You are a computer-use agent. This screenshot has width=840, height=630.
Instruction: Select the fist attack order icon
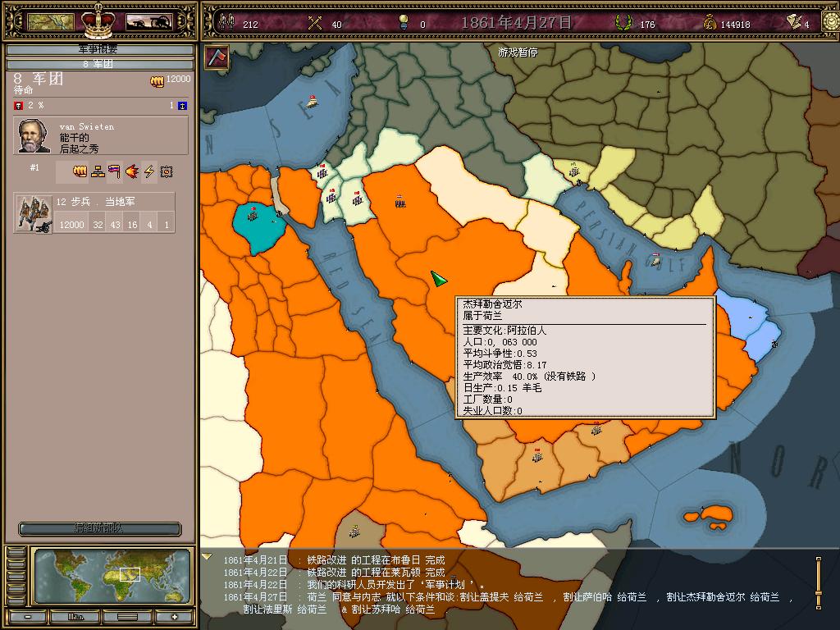point(80,171)
